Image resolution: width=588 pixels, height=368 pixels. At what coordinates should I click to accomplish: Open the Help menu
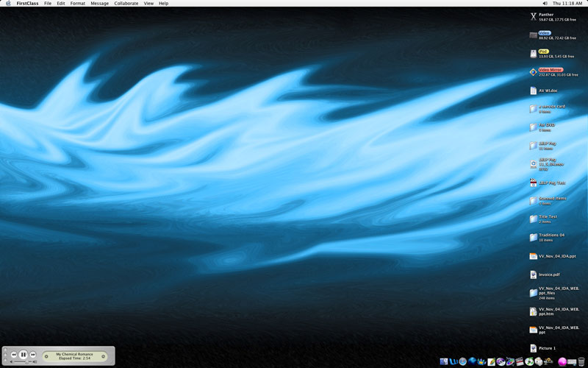pyautogui.click(x=163, y=3)
